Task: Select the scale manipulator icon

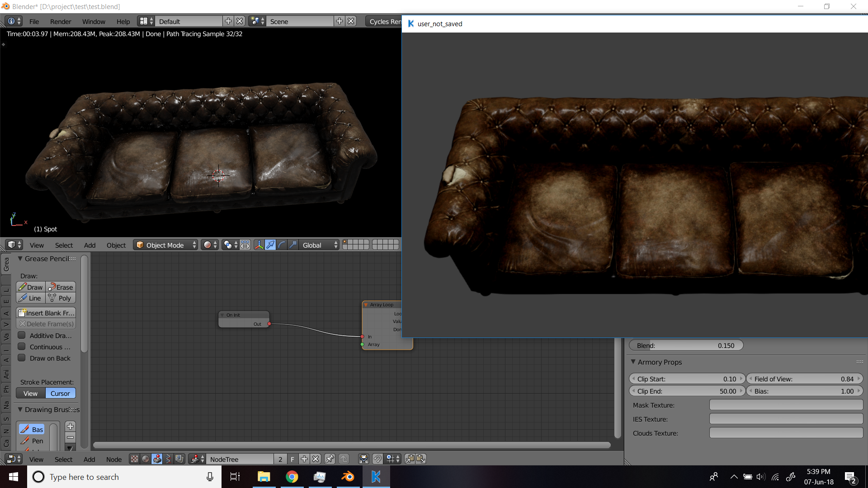Action: click(x=293, y=245)
